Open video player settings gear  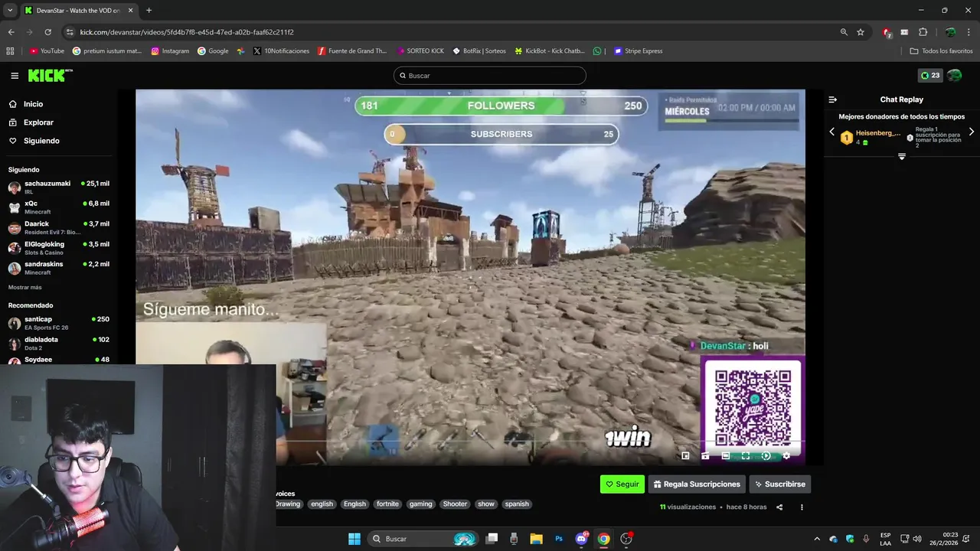click(786, 456)
